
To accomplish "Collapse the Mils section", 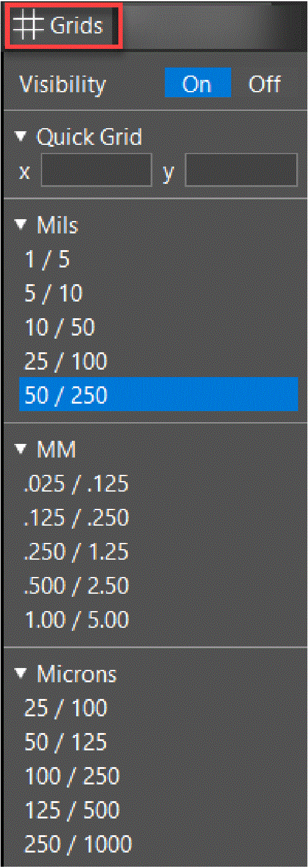I will (23, 225).
